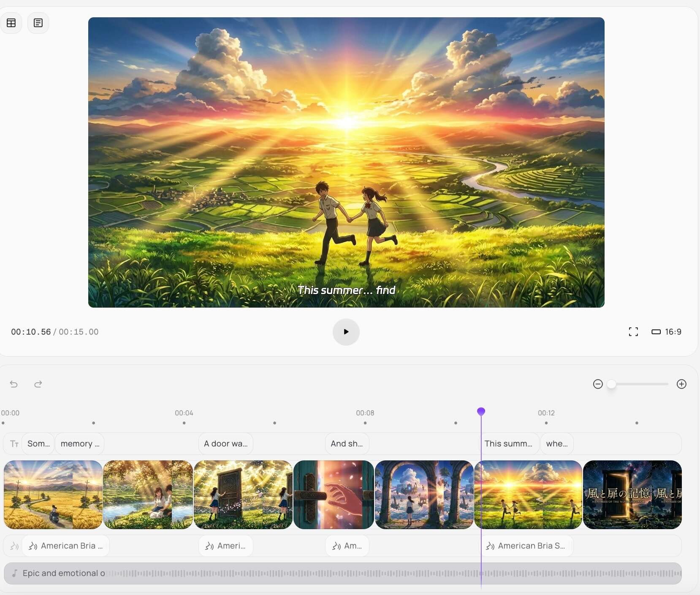
Task: Select the 'A door wa...' caption clip
Action: pyautogui.click(x=225, y=444)
